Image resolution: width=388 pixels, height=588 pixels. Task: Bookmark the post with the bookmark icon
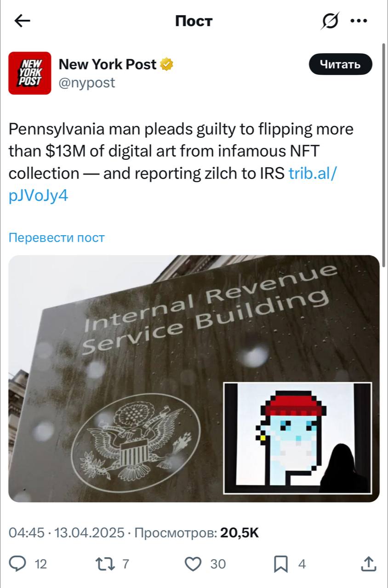pyautogui.click(x=280, y=563)
